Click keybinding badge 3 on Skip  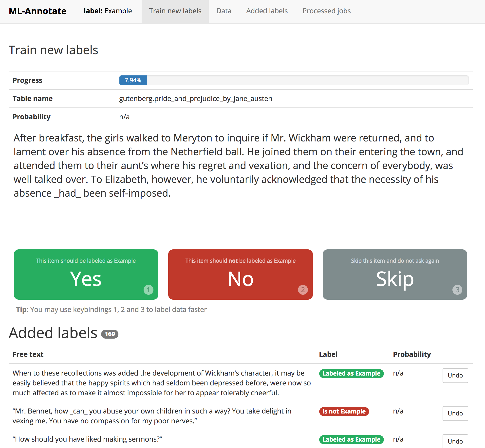point(457,290)
